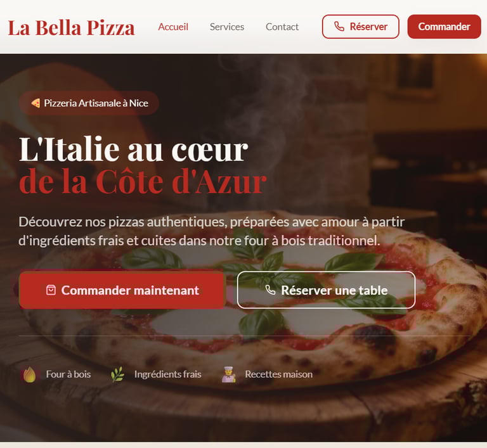Open the Accueil navigation item
The width and height of the screenshot is (487, 448).
173,27
